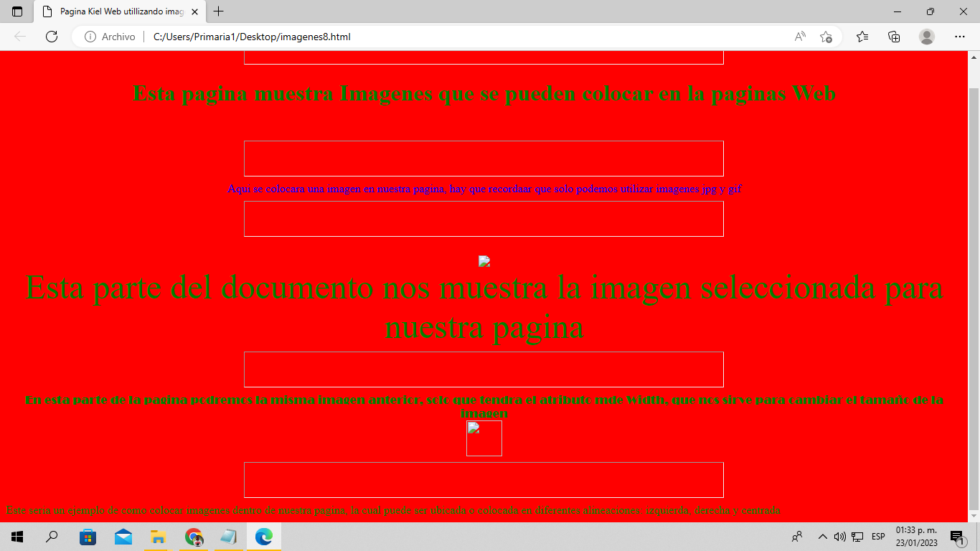Open the Collections panel
Screen dimensions: 980x551
click(x=894, y=37)
